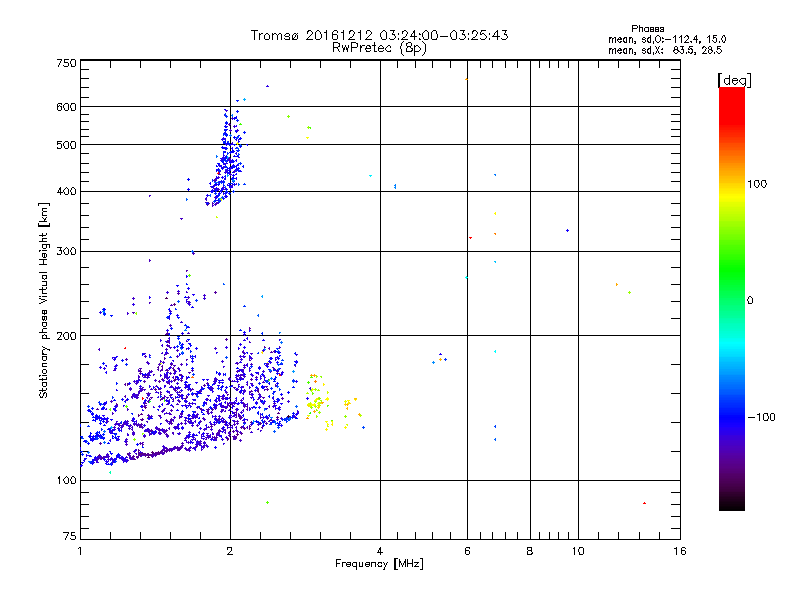Click the "mean, sd,O:-112.4, 15.0" statistic
800x600 pixels.
click(667, 39)
